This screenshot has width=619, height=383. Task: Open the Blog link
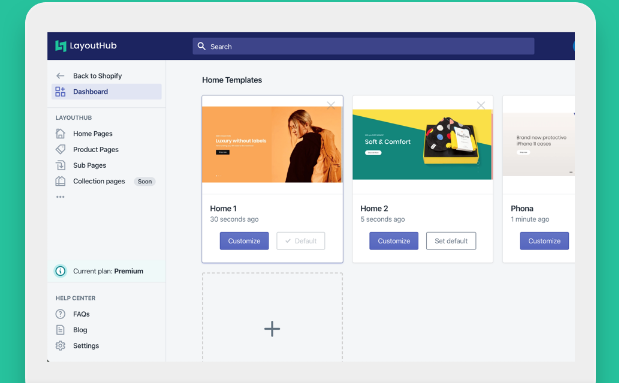[80, 330]
